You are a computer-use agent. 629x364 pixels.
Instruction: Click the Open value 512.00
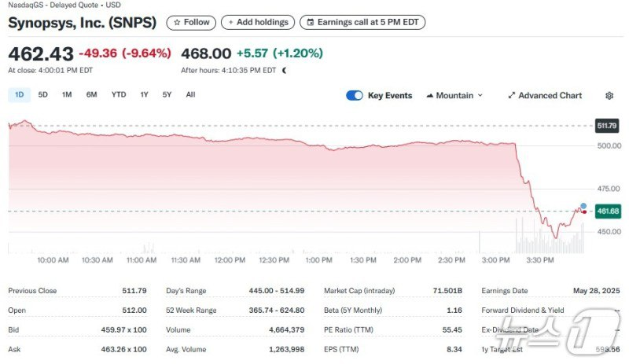[x=134, y=311]
